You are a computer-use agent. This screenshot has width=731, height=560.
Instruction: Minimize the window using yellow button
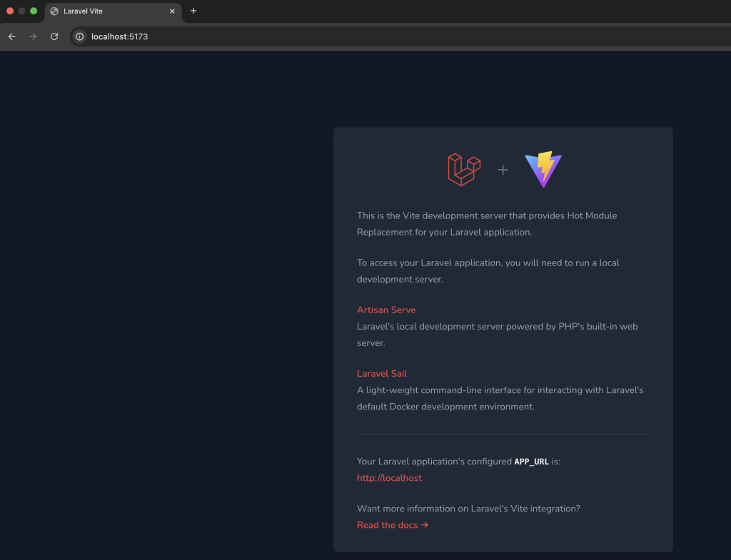click(x=21, y=11)
